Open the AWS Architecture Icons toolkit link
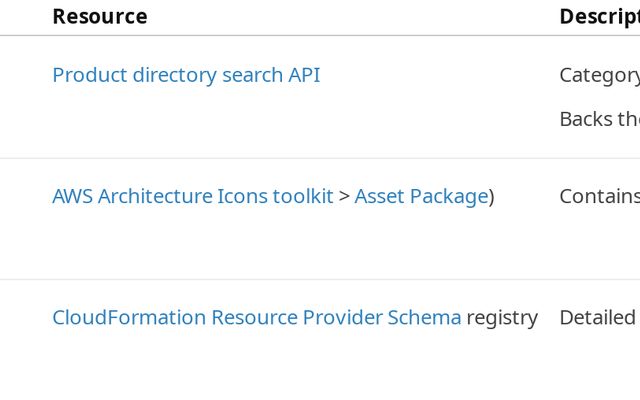 tap(192, 196)
